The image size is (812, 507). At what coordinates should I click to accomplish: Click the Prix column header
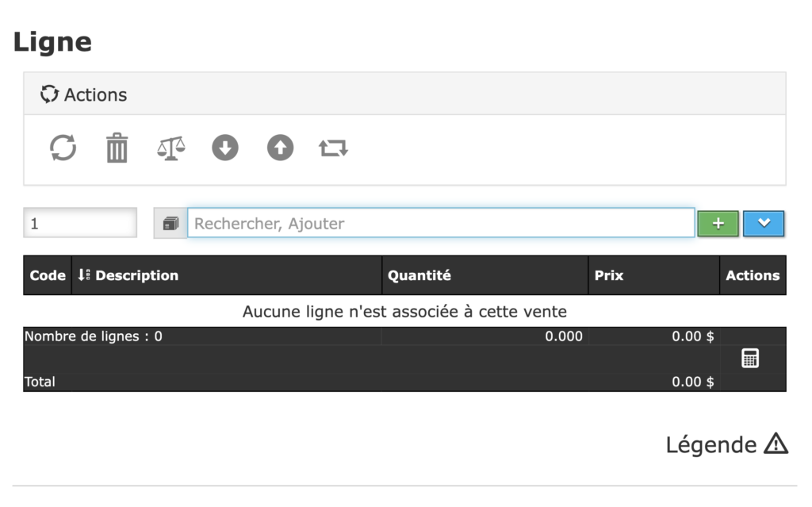609,275
